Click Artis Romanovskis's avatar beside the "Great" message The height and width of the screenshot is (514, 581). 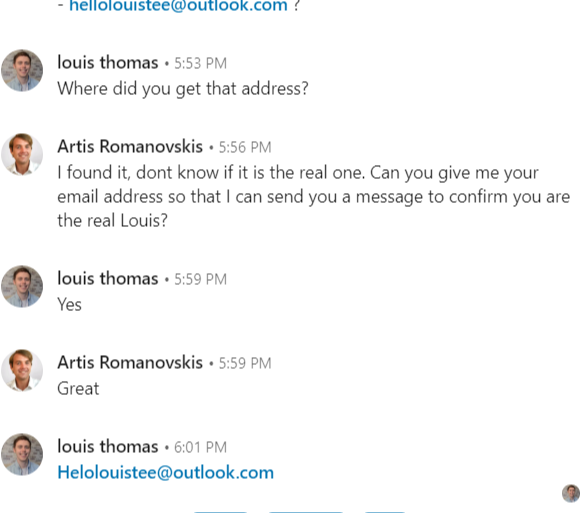[22, 370]
